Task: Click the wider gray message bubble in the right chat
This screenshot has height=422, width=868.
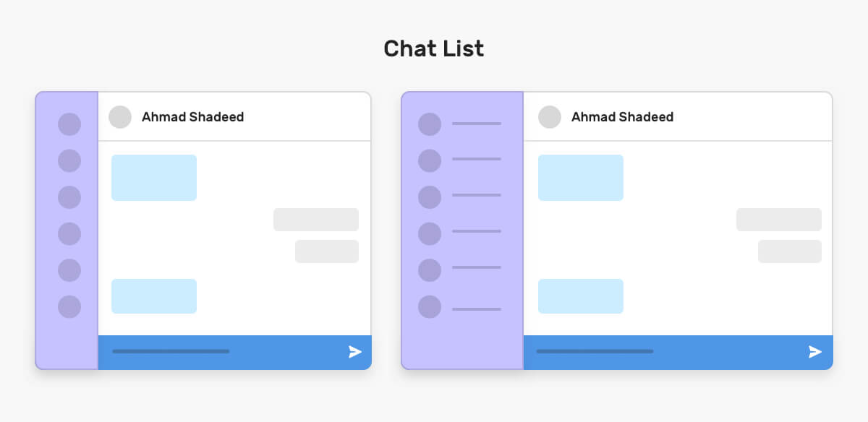Action: 779,220
